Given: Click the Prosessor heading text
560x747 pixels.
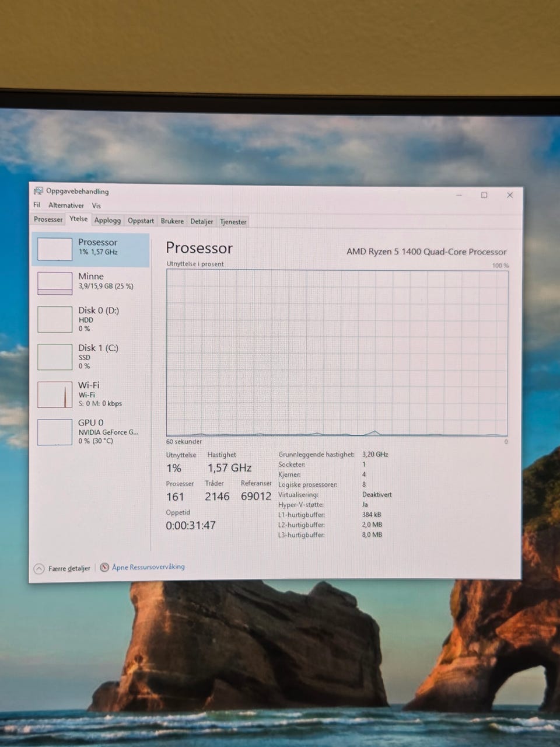Looking at the screenshot, I should click(x=199, y=248).
